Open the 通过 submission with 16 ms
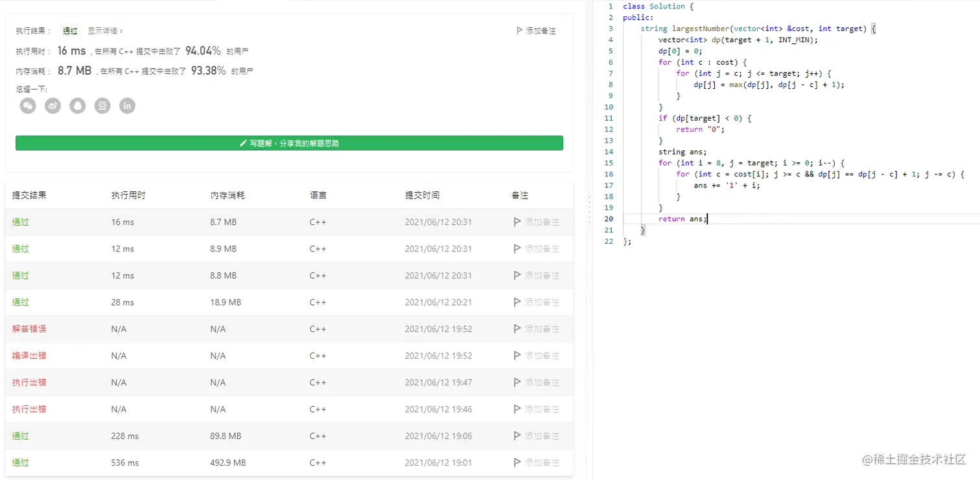This screenshot has width=980, height=480. point(21,222)
